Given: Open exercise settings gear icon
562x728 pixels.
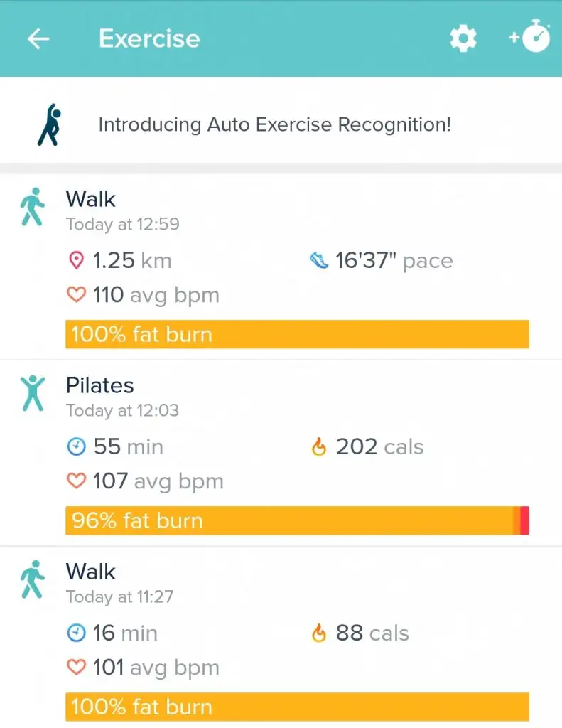Looking at the screenshot, I should click(463, 39).
